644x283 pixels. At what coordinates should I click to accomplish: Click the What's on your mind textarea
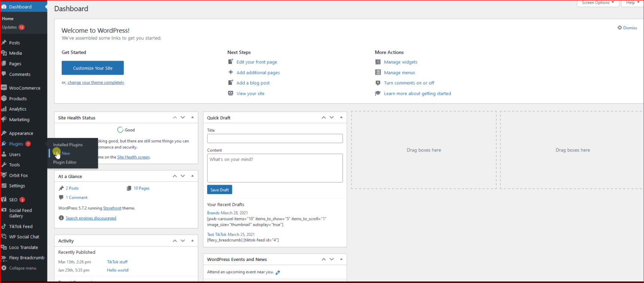coord(275,168)
